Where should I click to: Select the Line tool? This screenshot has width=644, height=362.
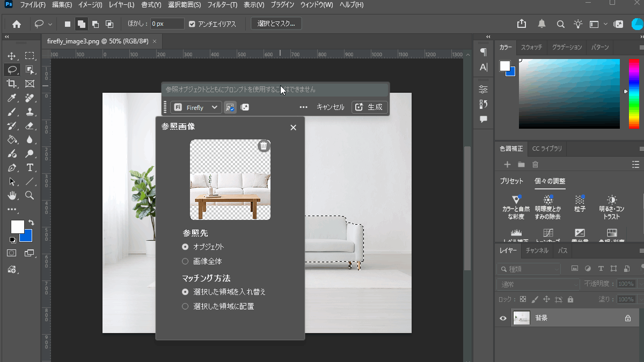30,182
